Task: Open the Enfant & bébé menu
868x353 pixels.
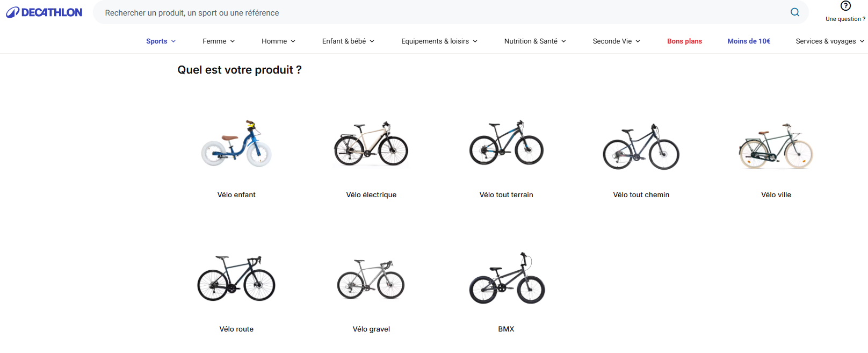Action: 348,41
